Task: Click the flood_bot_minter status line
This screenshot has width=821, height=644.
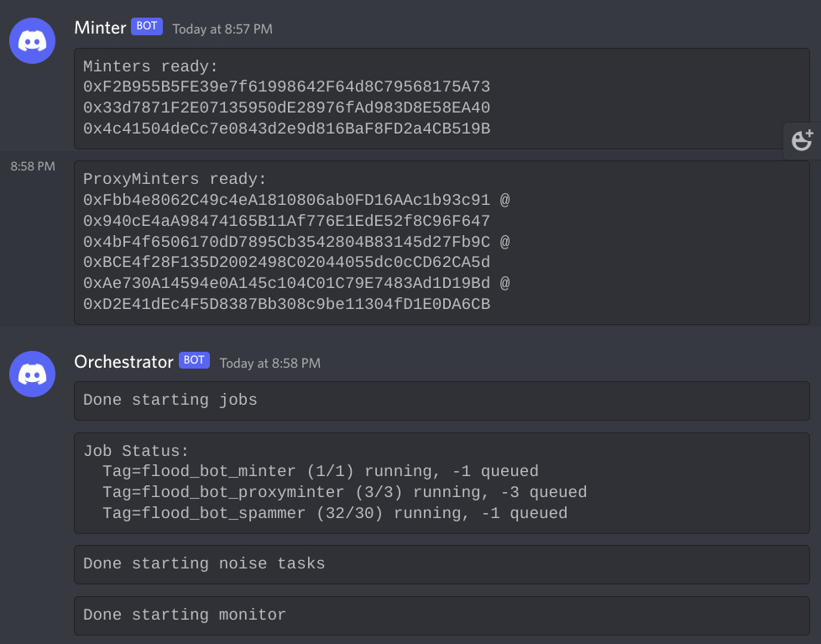Action: coord(321,471)
